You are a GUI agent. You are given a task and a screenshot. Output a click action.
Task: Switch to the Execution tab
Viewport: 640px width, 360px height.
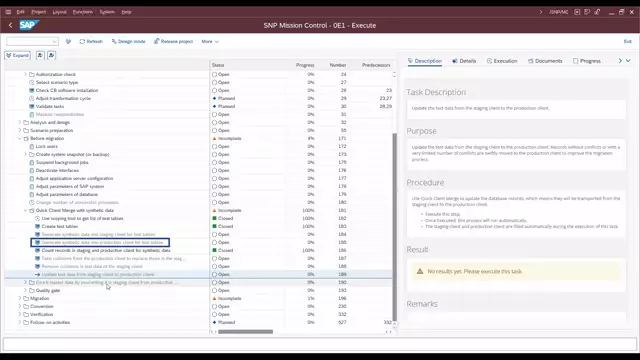pos(502,61)
